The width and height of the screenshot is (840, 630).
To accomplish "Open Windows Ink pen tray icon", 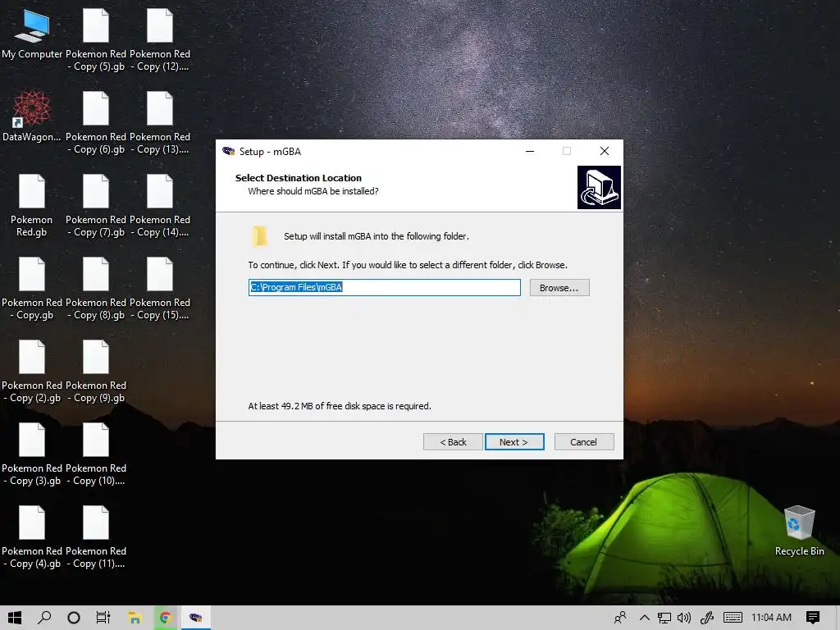I will click(x=707, y=618).
